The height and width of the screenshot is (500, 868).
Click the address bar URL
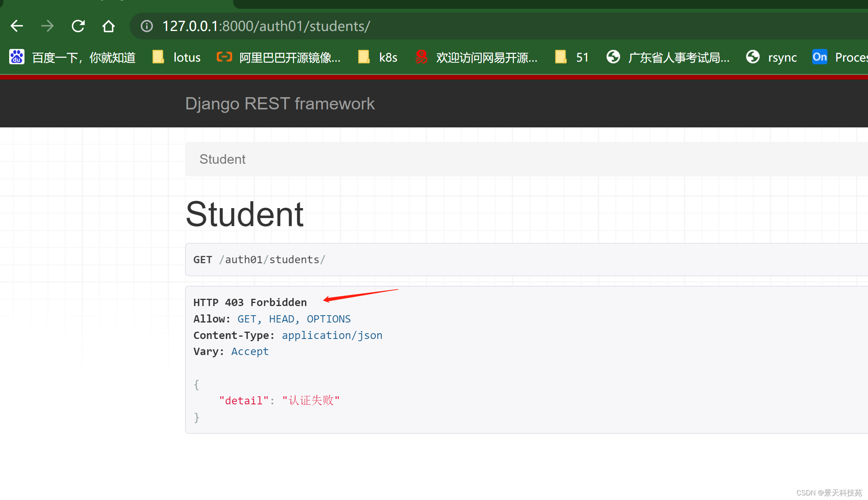[x=267, y=26]
